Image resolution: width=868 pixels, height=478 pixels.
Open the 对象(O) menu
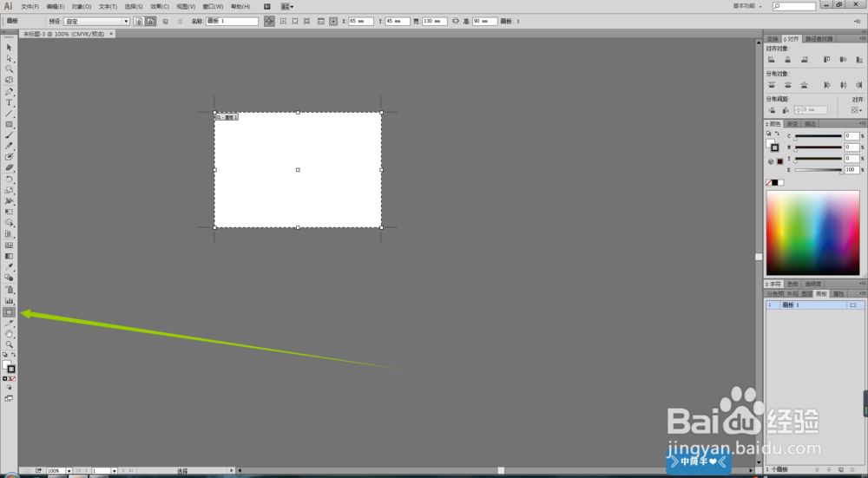(82, 7)
